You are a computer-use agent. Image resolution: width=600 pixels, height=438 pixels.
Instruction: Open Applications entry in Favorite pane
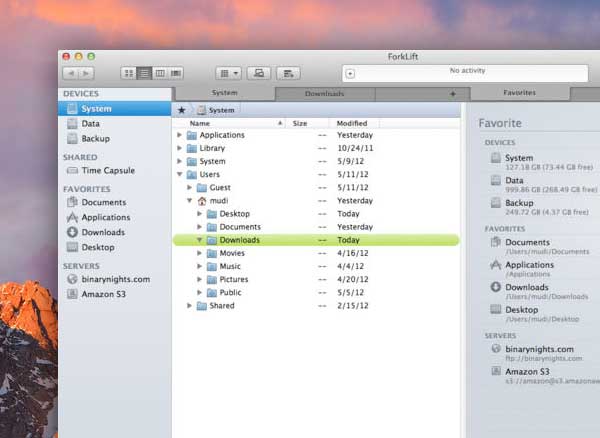(x=522, y=269)
